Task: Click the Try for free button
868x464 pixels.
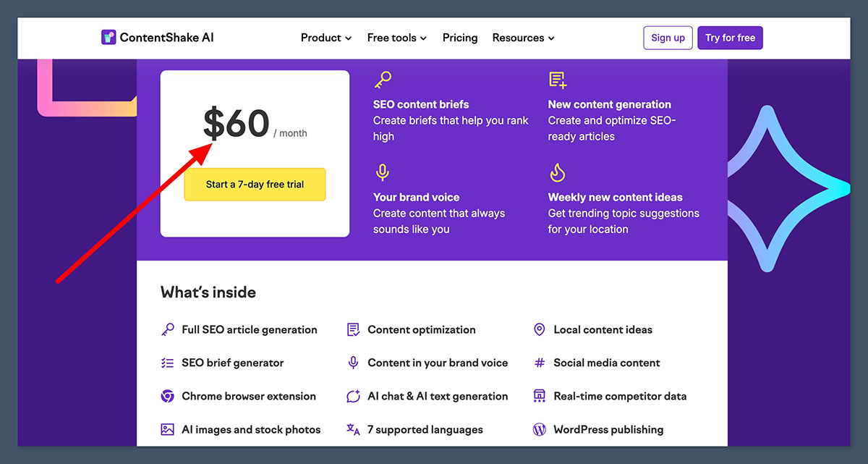Action: [730, 37]
